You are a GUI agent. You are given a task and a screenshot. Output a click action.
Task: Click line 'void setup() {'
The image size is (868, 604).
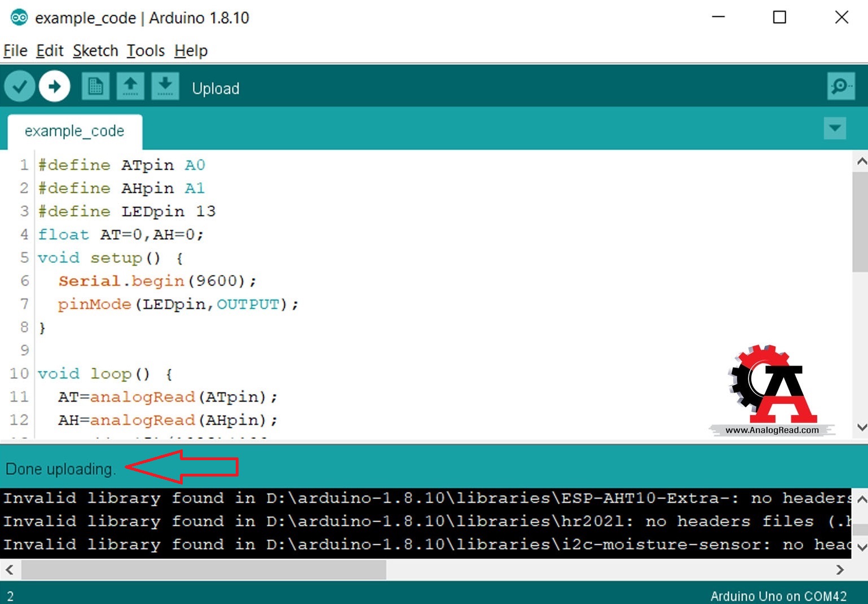tap(111, 258)
